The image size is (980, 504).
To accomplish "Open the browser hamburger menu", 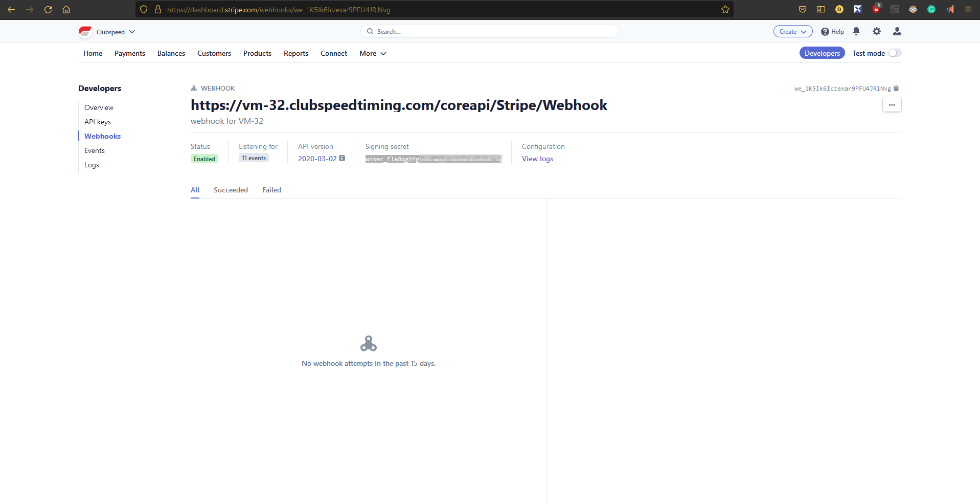I will point(968,9).
